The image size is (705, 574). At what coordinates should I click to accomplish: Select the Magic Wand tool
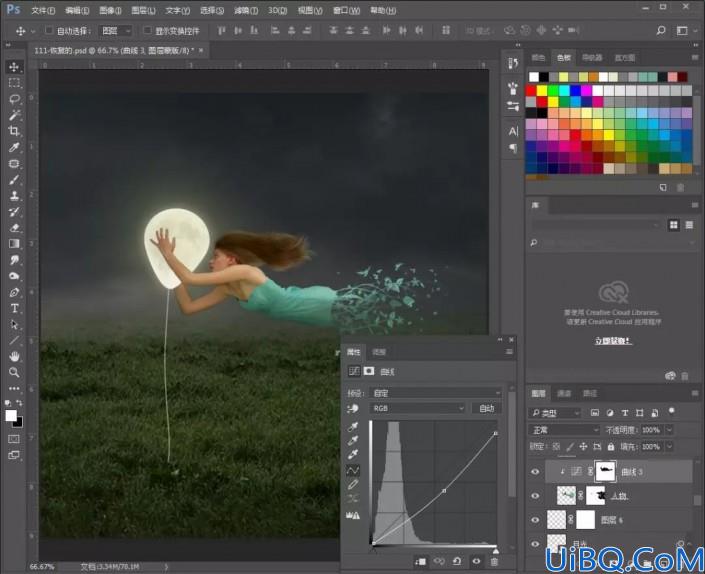pos(14,115)
